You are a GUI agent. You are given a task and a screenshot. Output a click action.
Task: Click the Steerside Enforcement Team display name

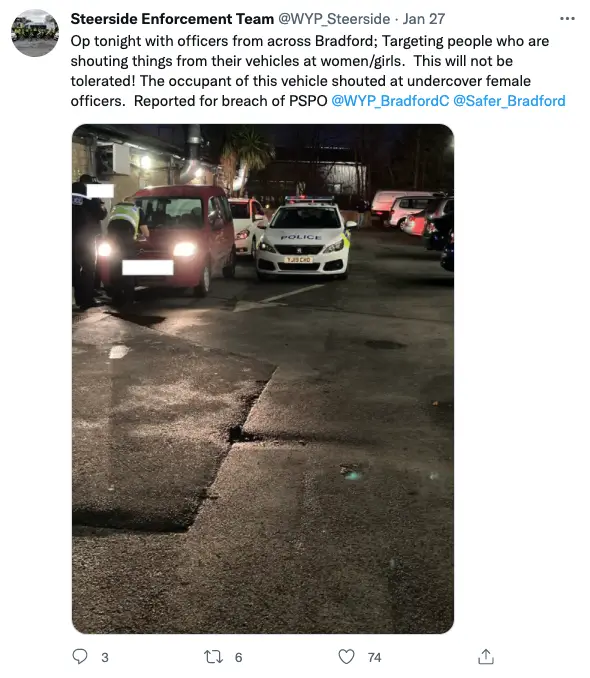click(x=172, y=19)
